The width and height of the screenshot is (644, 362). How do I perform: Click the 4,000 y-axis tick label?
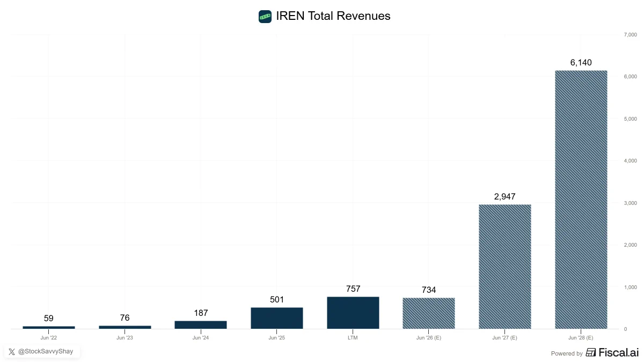630,161
